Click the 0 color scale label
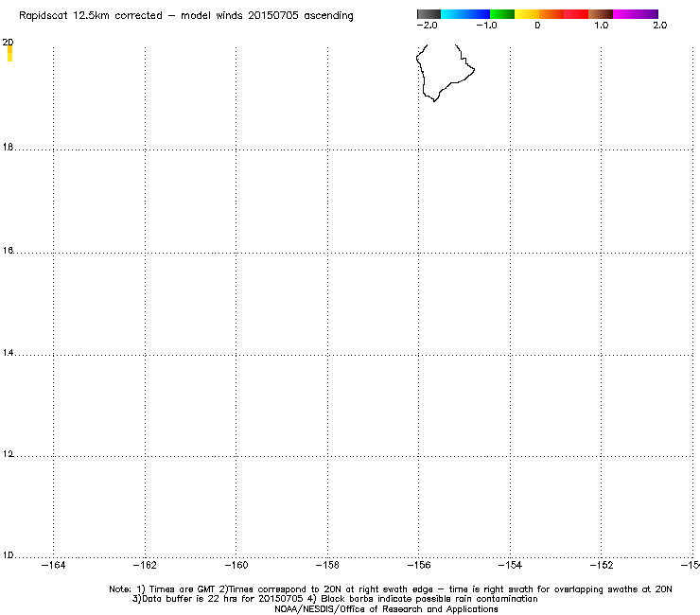 (537, 26)
